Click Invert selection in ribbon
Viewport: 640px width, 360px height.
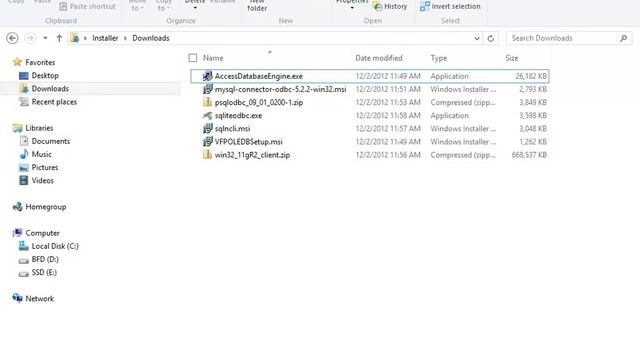(x=450, y=6)
